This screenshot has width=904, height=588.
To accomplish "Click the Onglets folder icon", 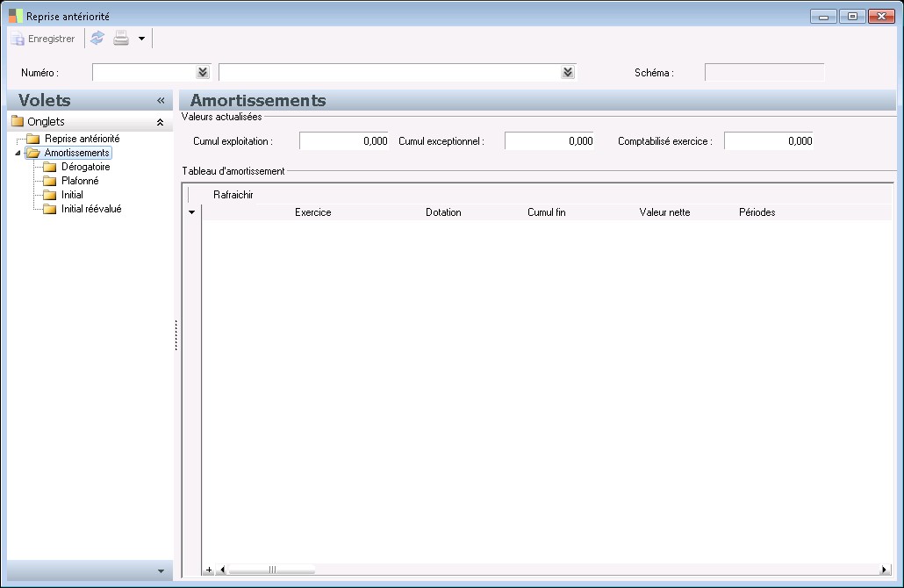I will [x=18, y=121].
